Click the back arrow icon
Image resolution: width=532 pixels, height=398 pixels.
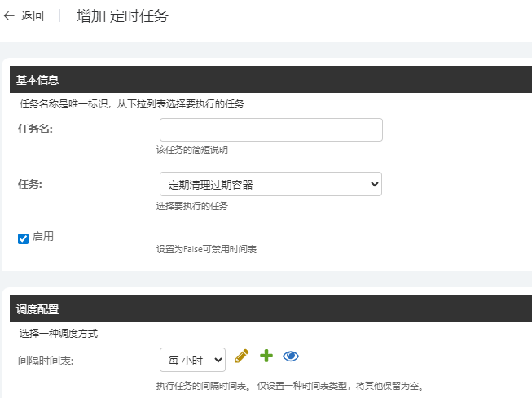point(10,16)
